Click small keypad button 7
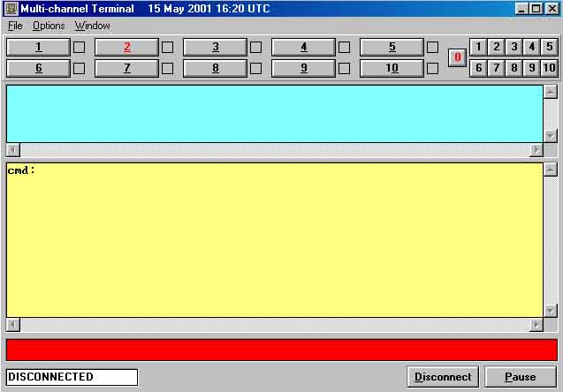Viewport: 563px width, 392px height. pos(496,68)
